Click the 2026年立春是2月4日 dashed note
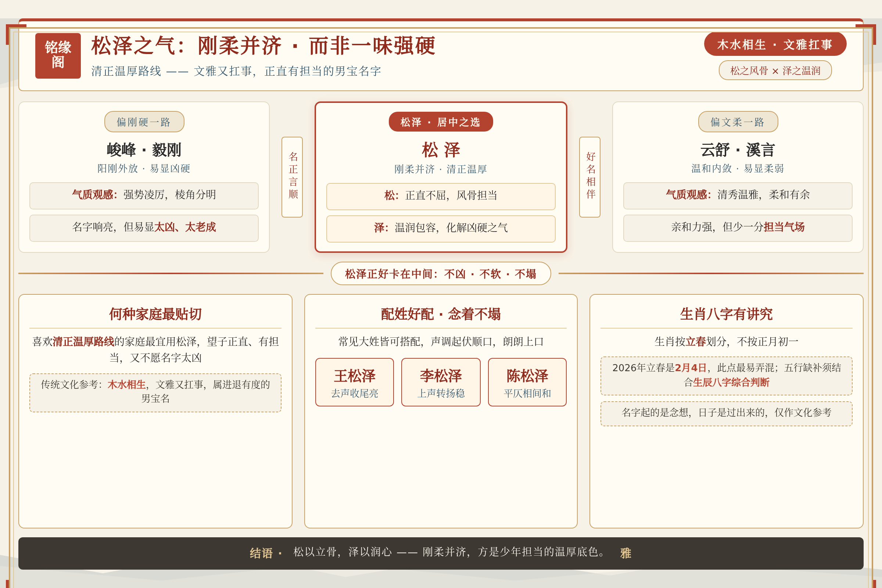This screenshot has height=588, width=882. [x=727, y=375]
